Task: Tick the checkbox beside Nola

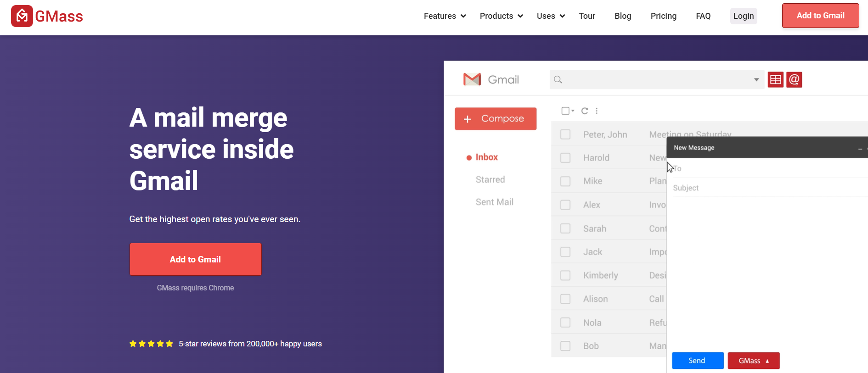Action: [x=565, y=323]
